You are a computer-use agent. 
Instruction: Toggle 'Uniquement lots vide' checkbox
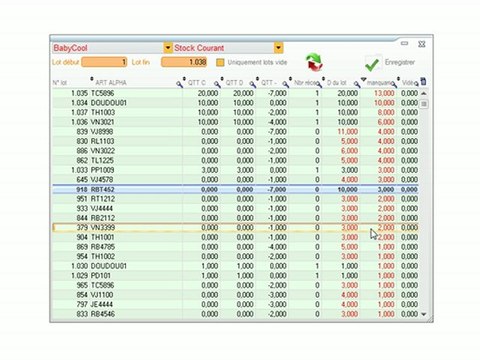coord(220,62)
